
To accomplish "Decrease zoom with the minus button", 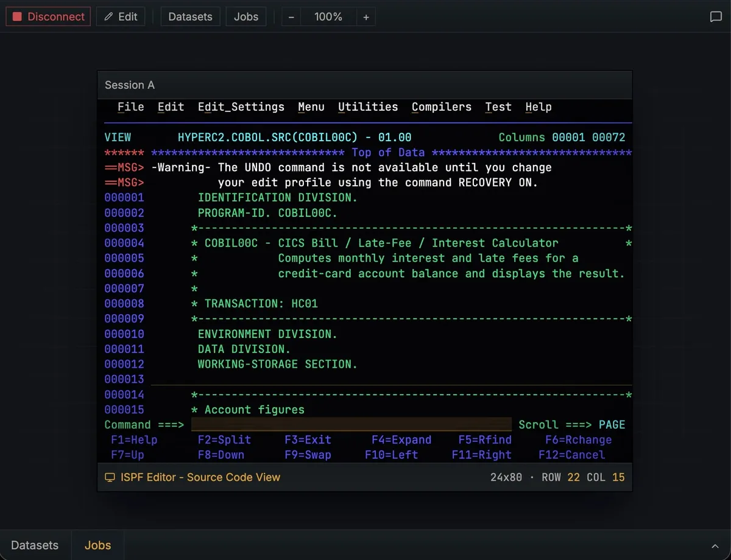I will (291, 17).
